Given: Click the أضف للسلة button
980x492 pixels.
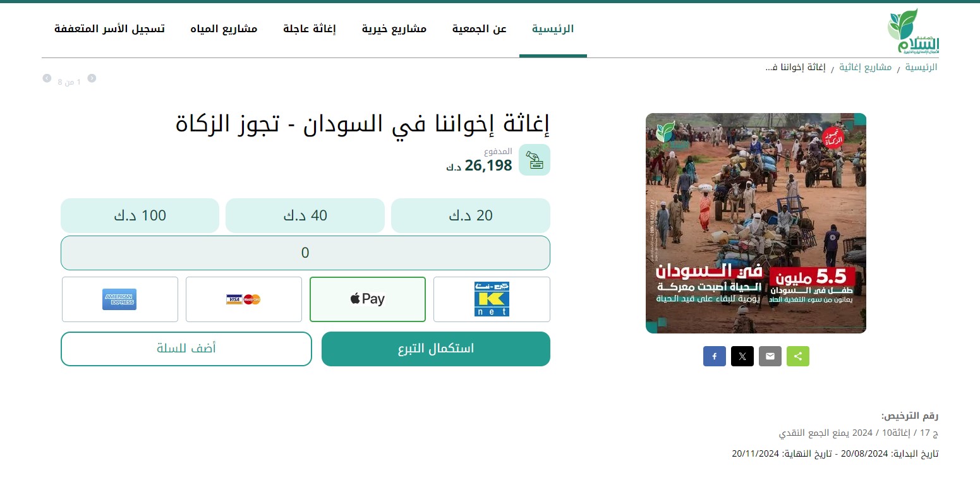Looking at the screenshot, I should point(186,349).
